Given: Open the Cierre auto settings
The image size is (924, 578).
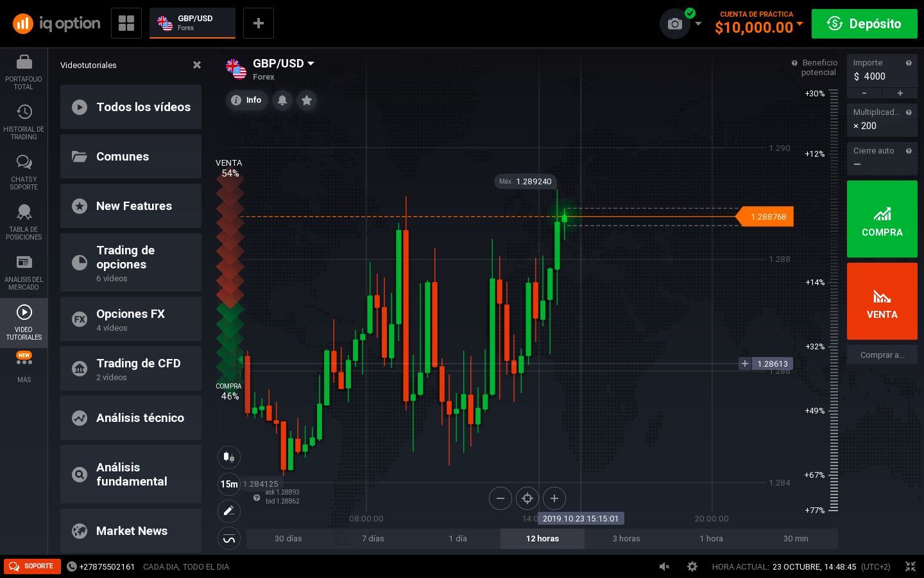Looking at the screenshot, I should pyautogui.click(x=882, y=158).
